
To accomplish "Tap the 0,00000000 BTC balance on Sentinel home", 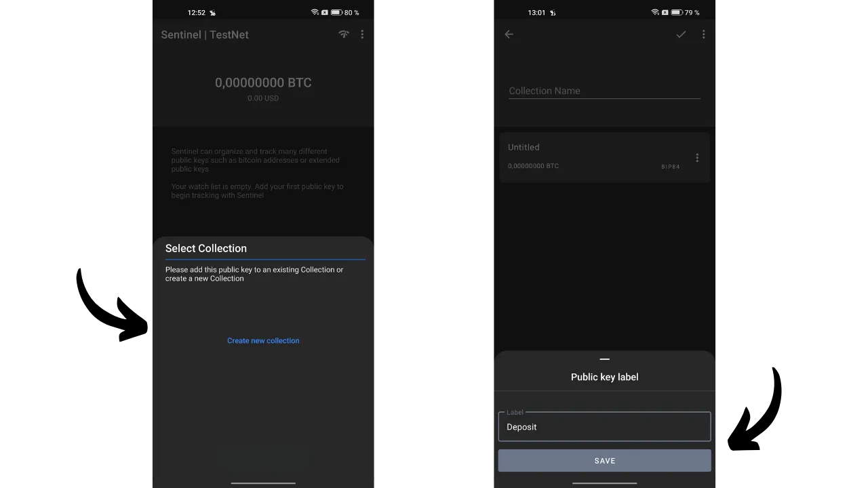I will click(x=263, y=83).
